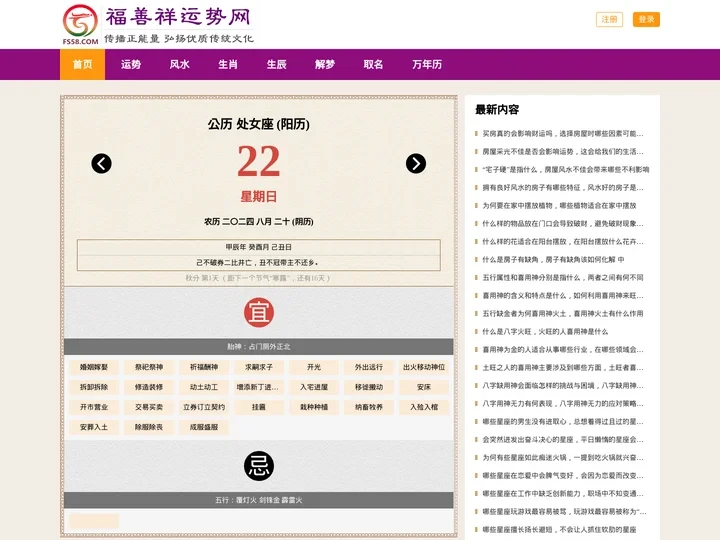Open the 万年历 menu item
This screenshot has height=540, width=720.
tap(427, 64)
